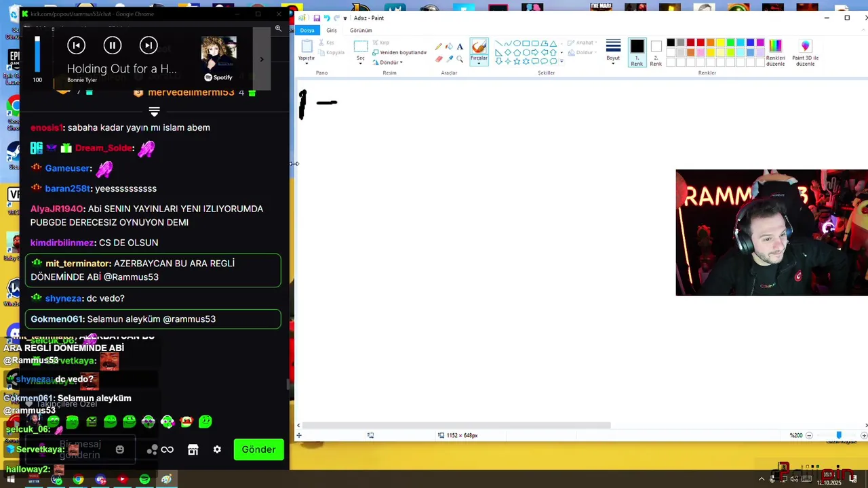
Task: Open the Quick Access toolbar customize arrow
Action: (345, 18)
